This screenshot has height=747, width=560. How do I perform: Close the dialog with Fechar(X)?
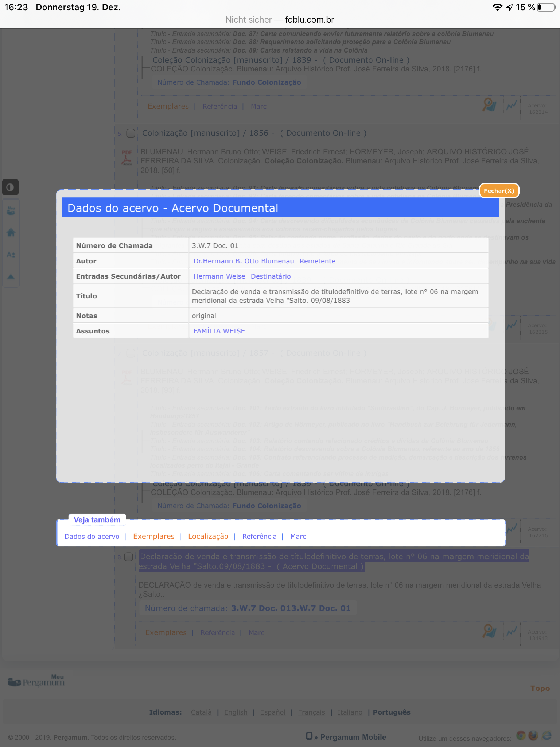click(499, 191)
